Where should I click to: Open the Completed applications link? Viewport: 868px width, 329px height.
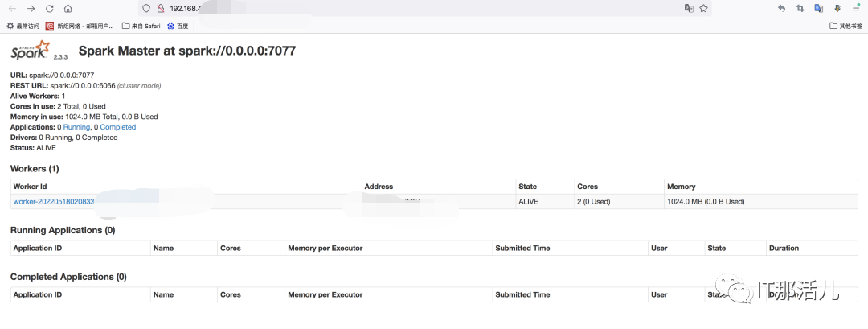point(118,127)
